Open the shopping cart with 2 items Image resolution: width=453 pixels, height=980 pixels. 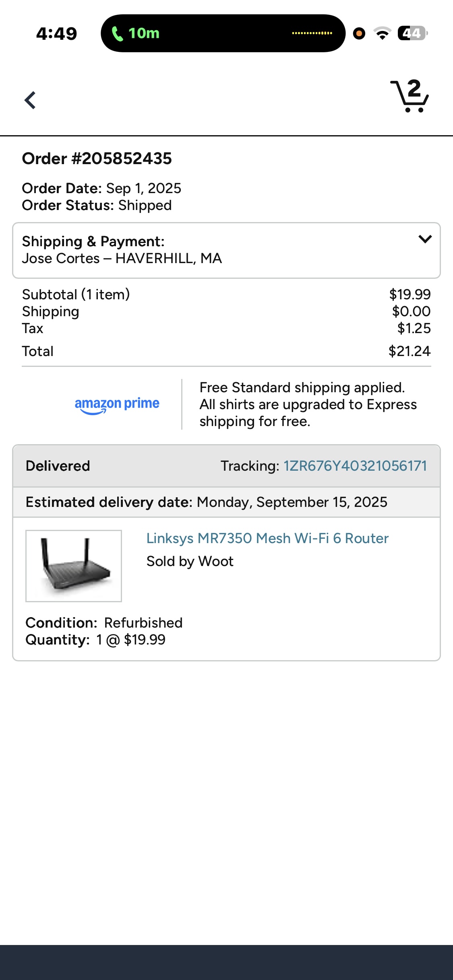(x=410, y=96)
